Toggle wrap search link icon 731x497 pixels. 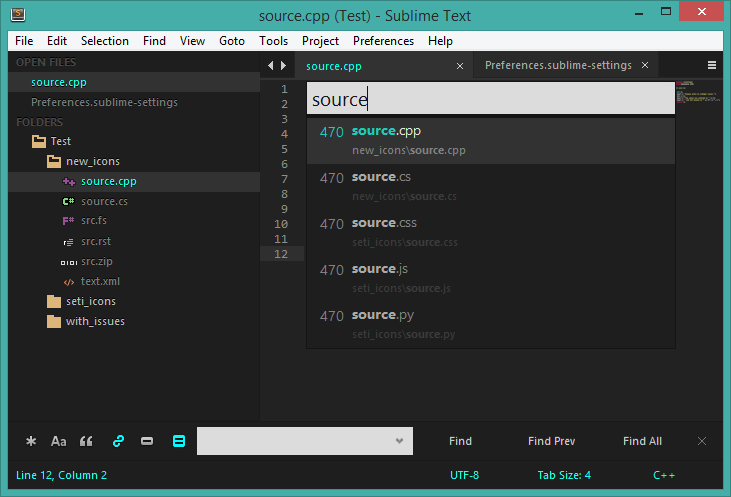tap(118, 441)
